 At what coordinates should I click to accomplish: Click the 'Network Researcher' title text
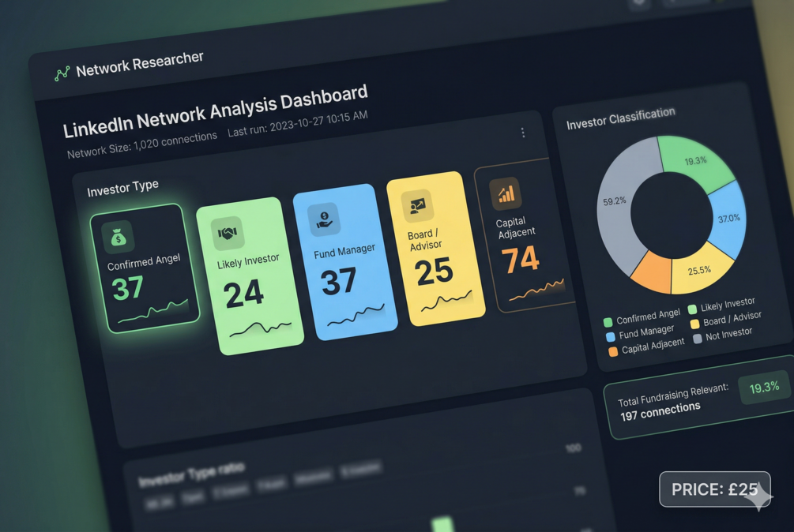point(140,64)
